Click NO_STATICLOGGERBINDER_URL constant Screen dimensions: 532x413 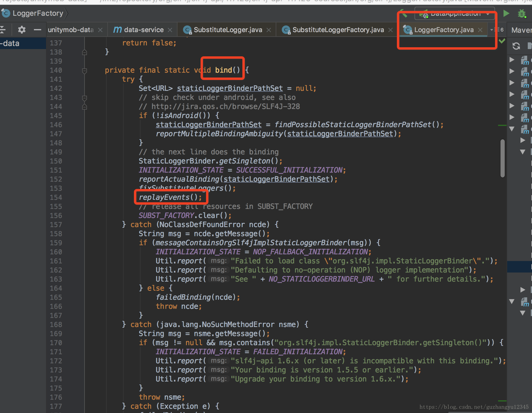322,279
